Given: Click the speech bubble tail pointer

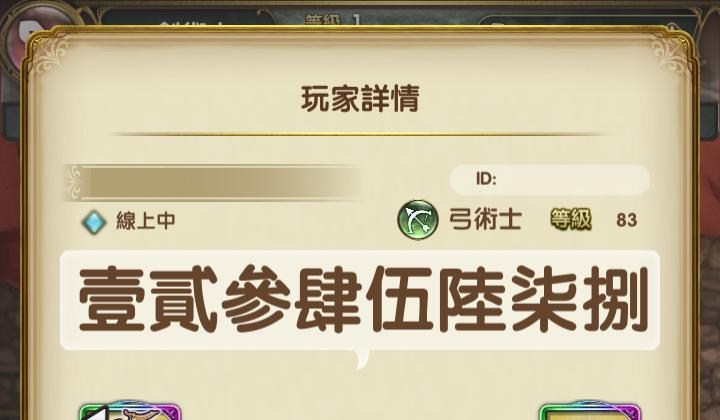Looking at the screenshot, I should 362,359.
